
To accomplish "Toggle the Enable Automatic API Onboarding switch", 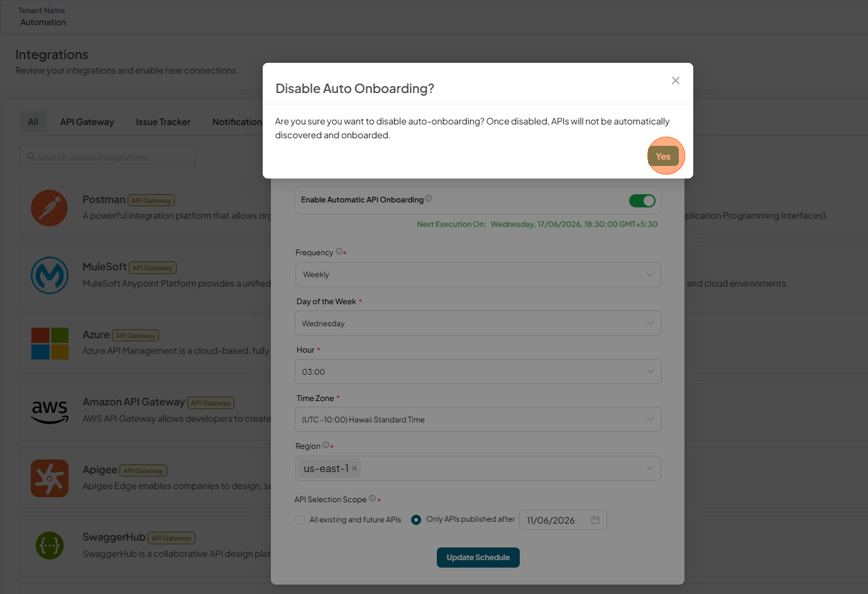I will pos(642,201).
